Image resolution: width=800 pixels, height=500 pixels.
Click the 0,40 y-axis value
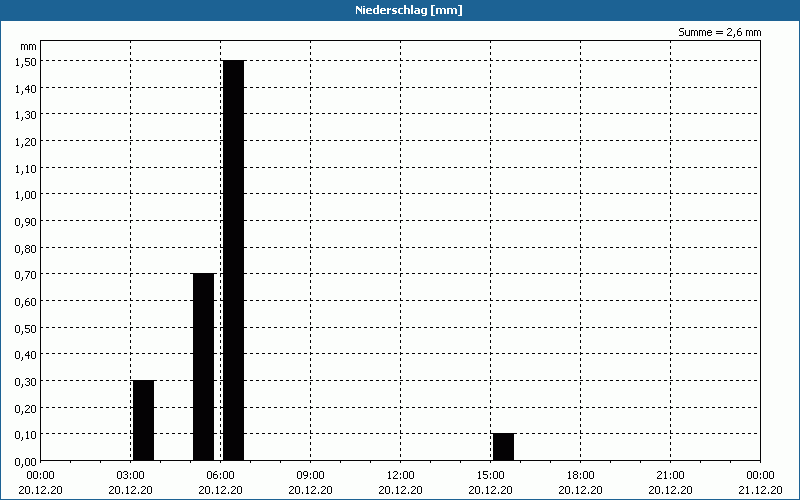click(27, 355)
